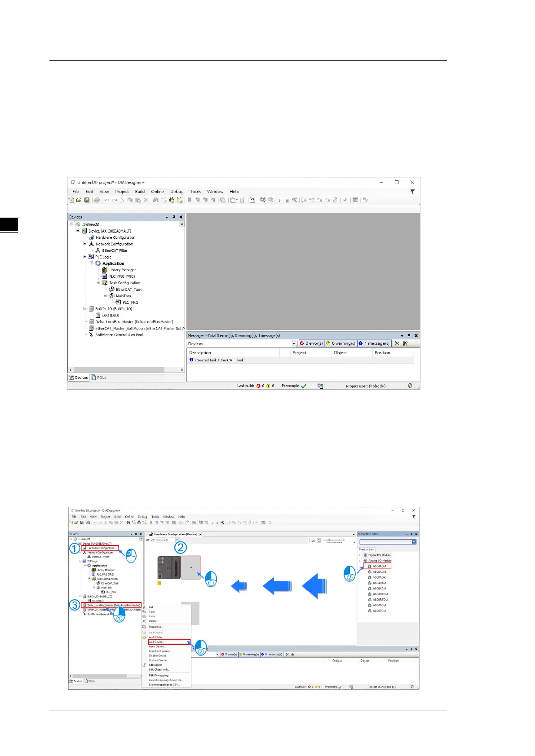This screenshot has width=535, height=756.
Task: Open Online menu in Untitled20 window
Action: coord(157,192)
